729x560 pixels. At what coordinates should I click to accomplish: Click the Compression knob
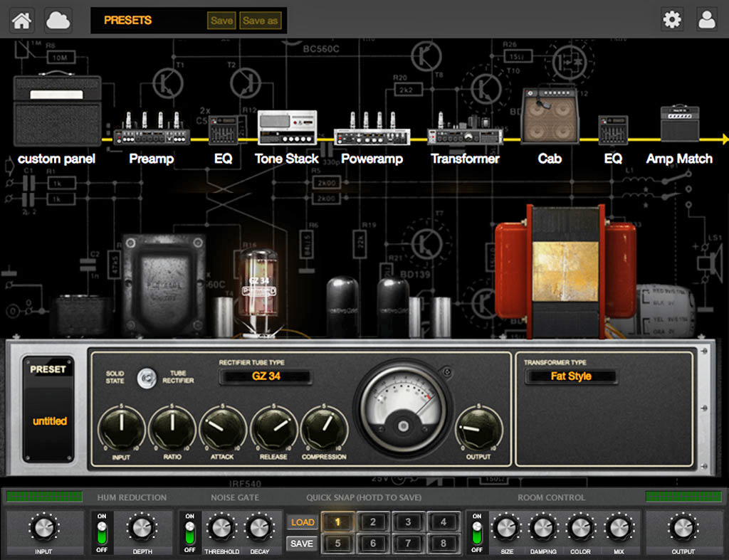(x=324, y=429)
